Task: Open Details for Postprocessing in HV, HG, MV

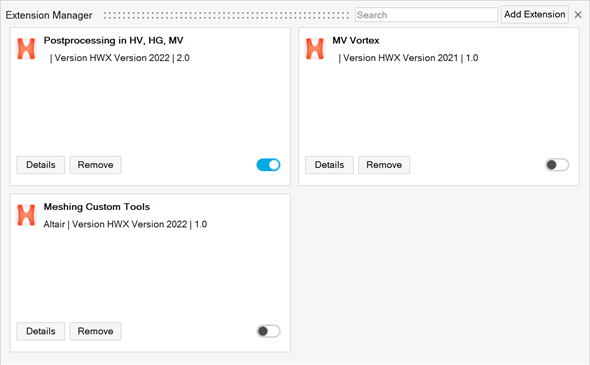Action: (41, 165)
